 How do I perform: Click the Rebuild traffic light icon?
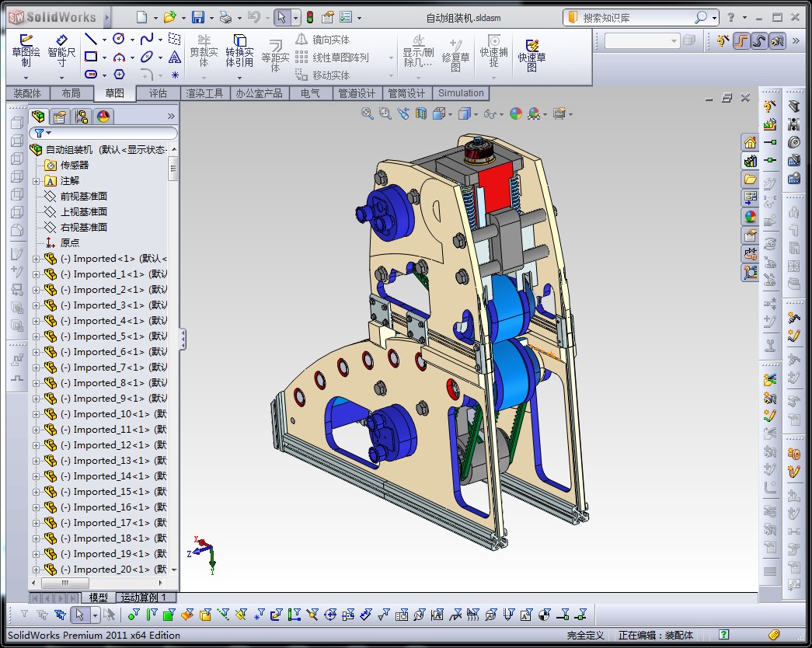[x=309, y=17]
